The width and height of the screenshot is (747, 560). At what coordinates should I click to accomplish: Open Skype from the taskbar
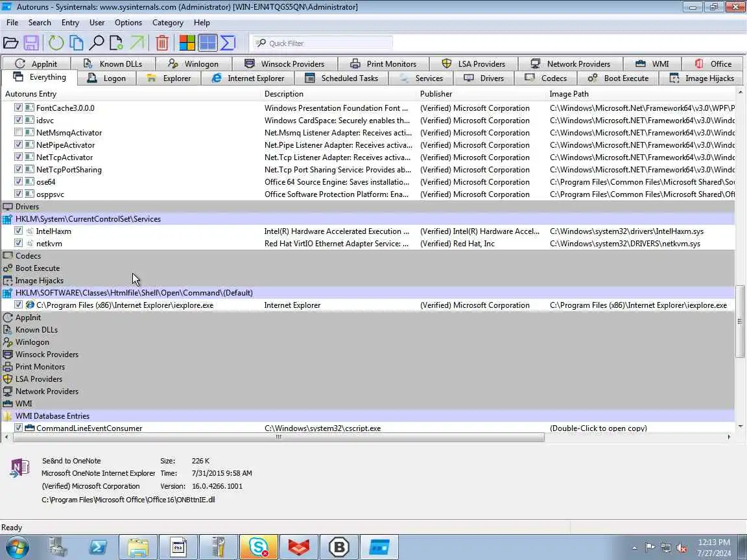click(258, 547)
